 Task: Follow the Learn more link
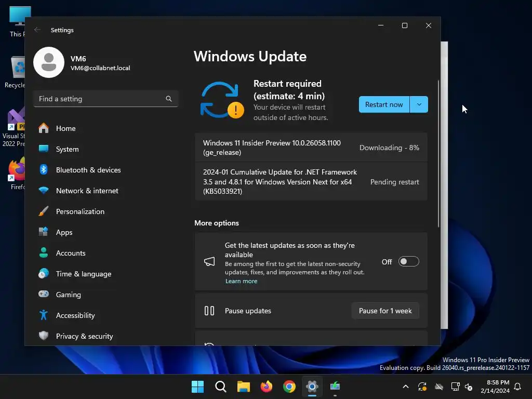point(241,281)
